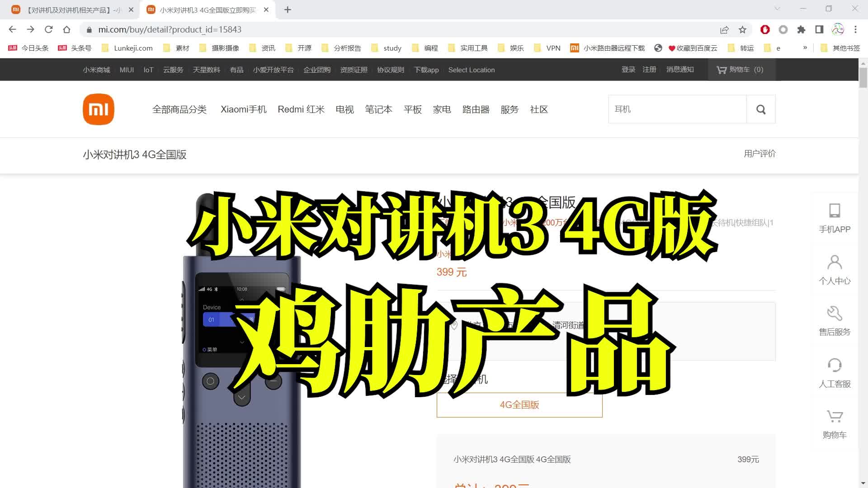Open 消息通知

pos(680,69)
